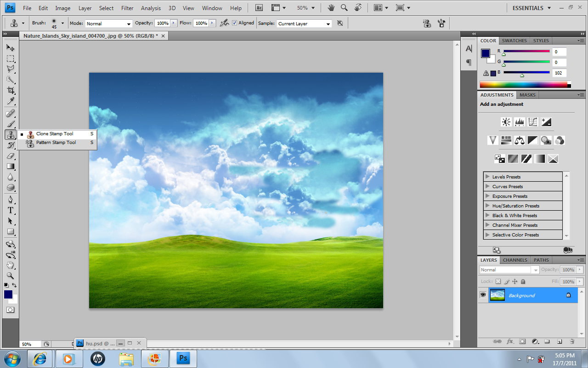Viewport: 588px width, 368px height.
Task: Select the Horizontal Type tool
Action: pyautogui.click(x=10, y=210)
